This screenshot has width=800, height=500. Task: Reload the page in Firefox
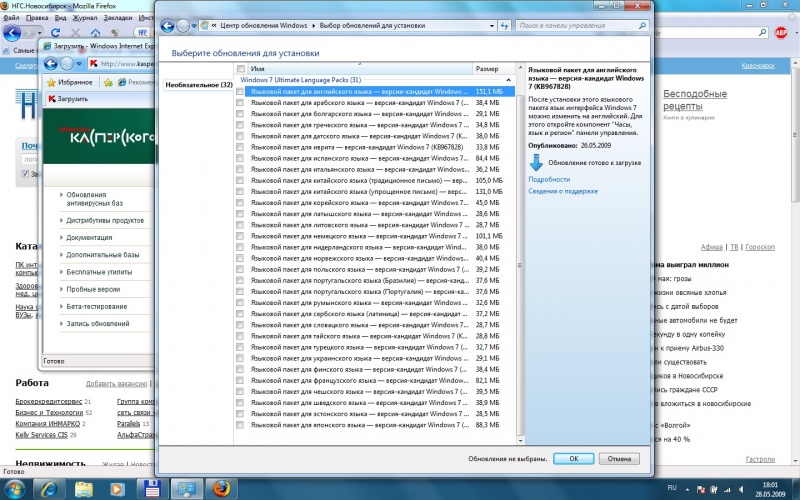(x=56, y=33)
